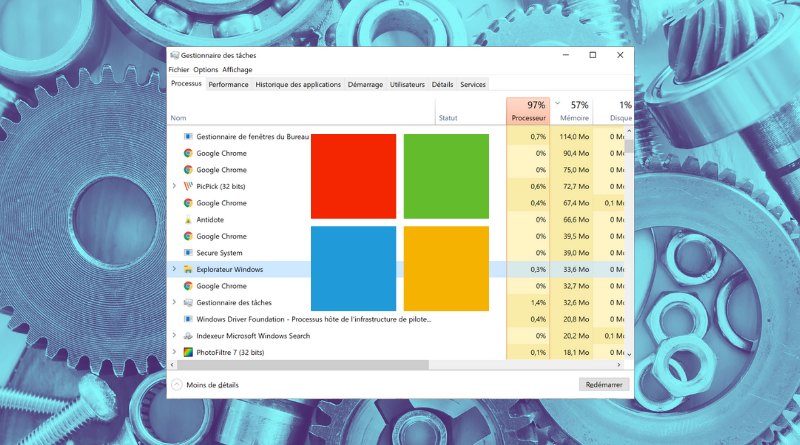Click the Chrome icon in the 32,7 Mo row
800x445 pixels.
(188, 286)
